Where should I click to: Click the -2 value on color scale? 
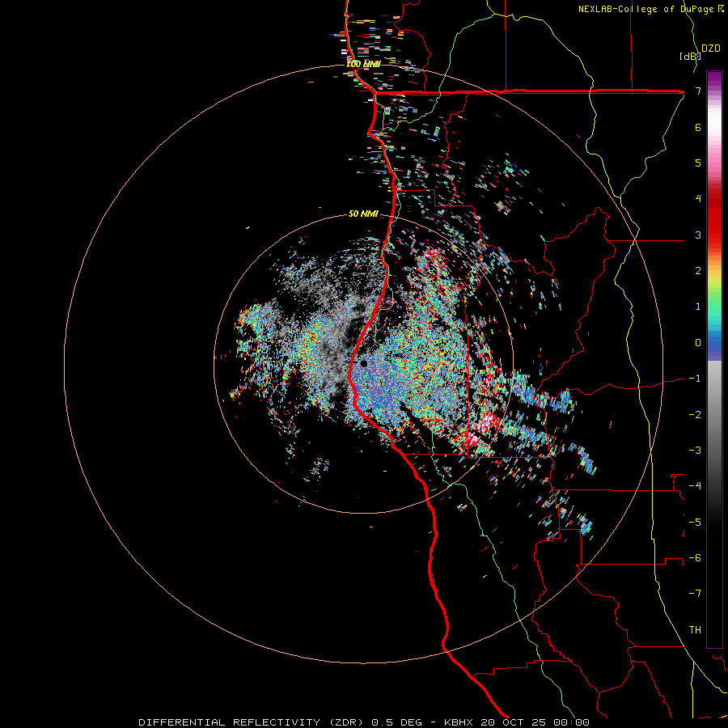pyautogui.click(x=695, y=414)
